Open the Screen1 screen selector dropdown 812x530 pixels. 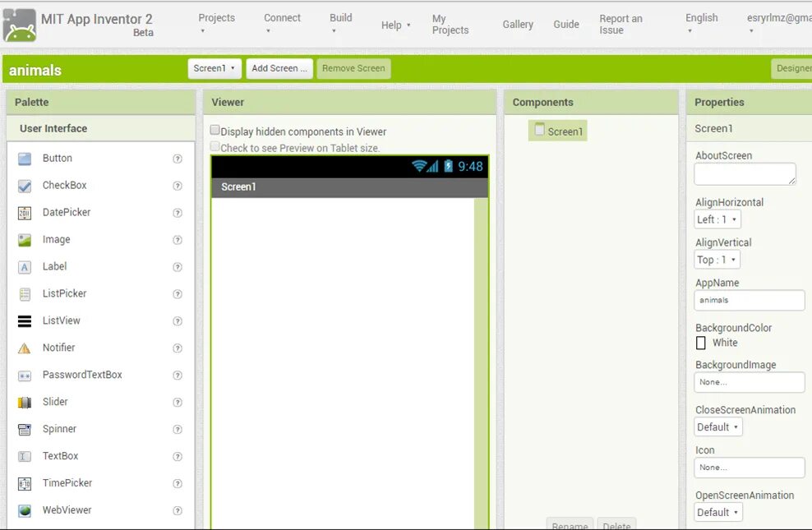(215, 68)
